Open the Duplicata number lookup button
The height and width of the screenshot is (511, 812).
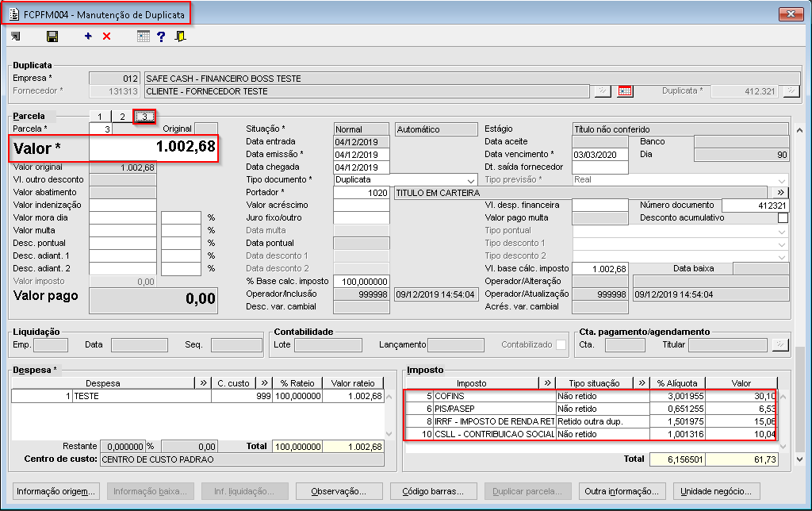[x=791, y=91]
